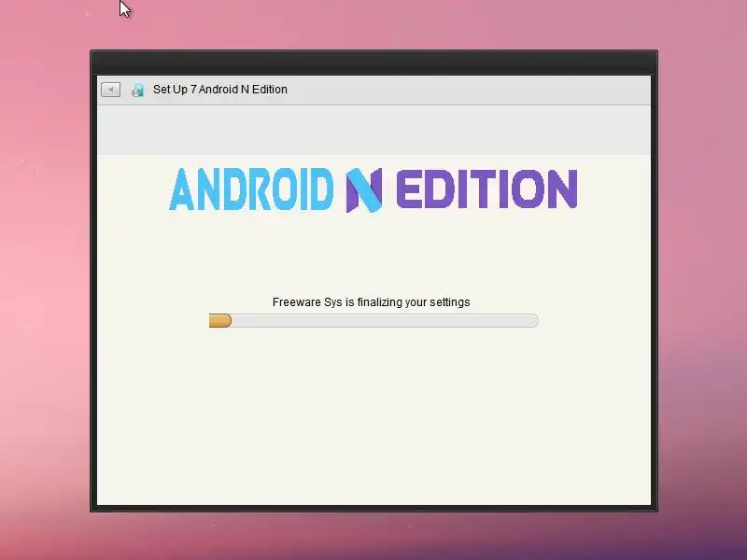Viewport: 747px width, 560px height.
Task: Click the Android N Edition logo banner
Action: (x=373, y=190)
